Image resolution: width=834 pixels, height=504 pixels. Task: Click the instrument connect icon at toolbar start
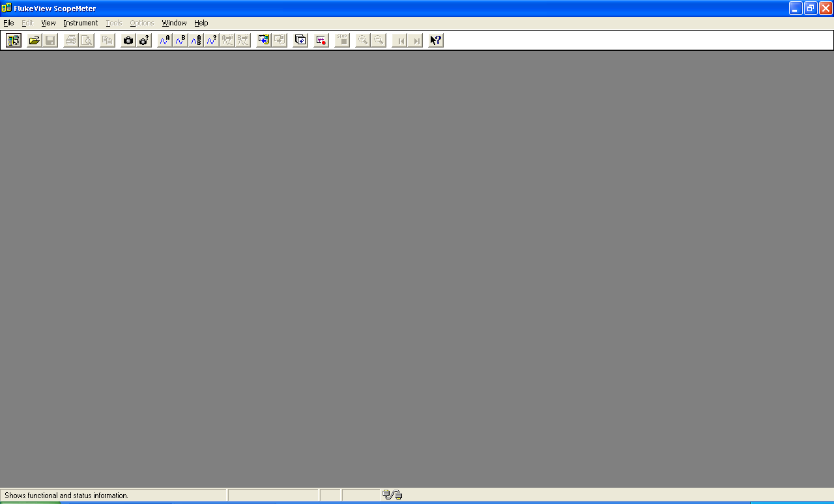tap(14, 40)
